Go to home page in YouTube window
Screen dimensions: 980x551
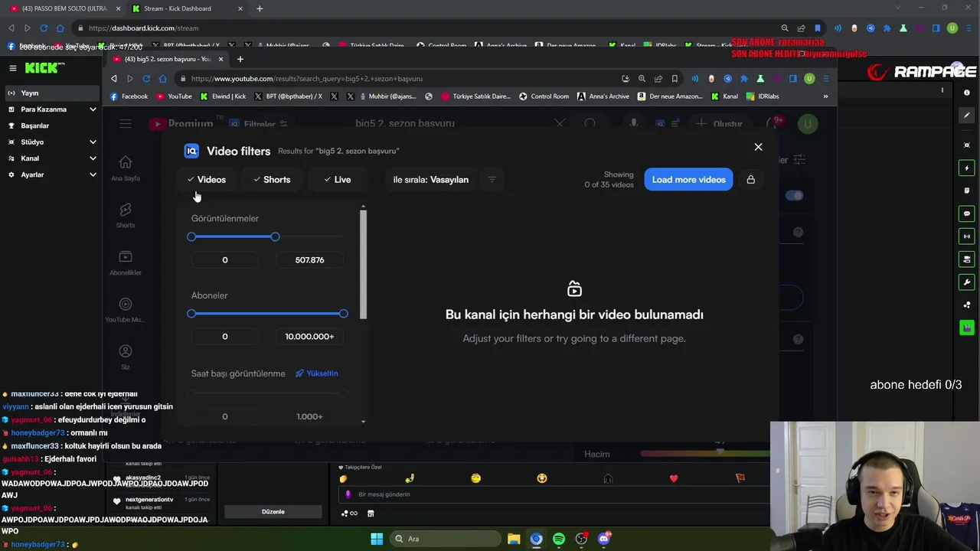click(x=162, y=78)
